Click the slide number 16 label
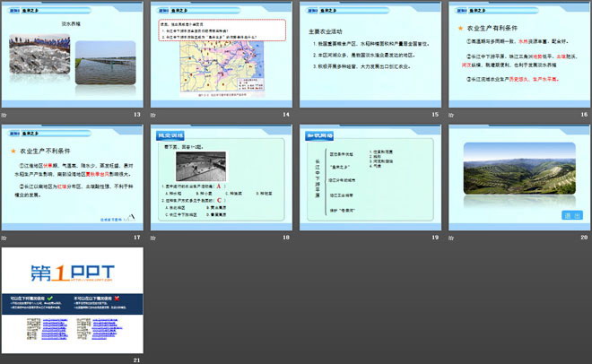 (x=583, y=115)
